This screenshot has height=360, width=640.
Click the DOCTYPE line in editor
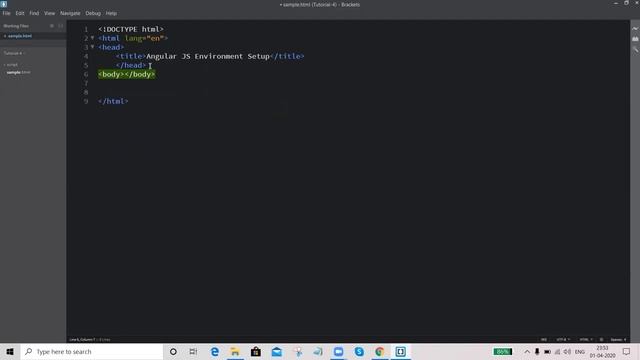[x=131, y=29]
